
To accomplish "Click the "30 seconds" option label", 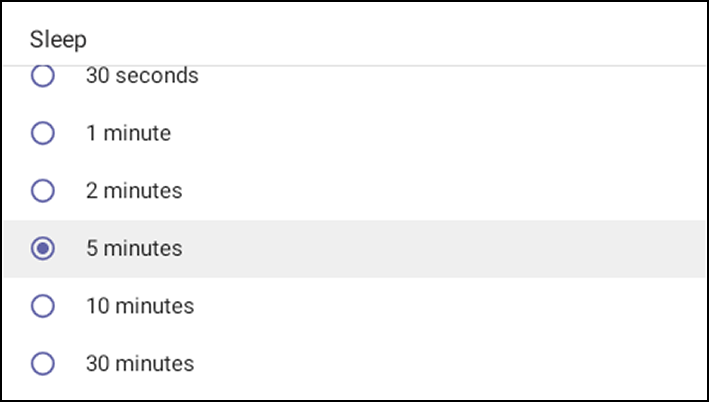I will click(x=142, y=76).
